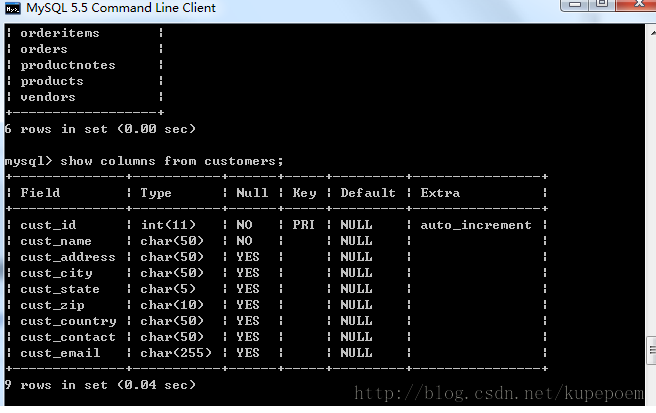Click the Key column header
Image resolution: width=656 pixels, height=413 pixels.
pos(304,193)
